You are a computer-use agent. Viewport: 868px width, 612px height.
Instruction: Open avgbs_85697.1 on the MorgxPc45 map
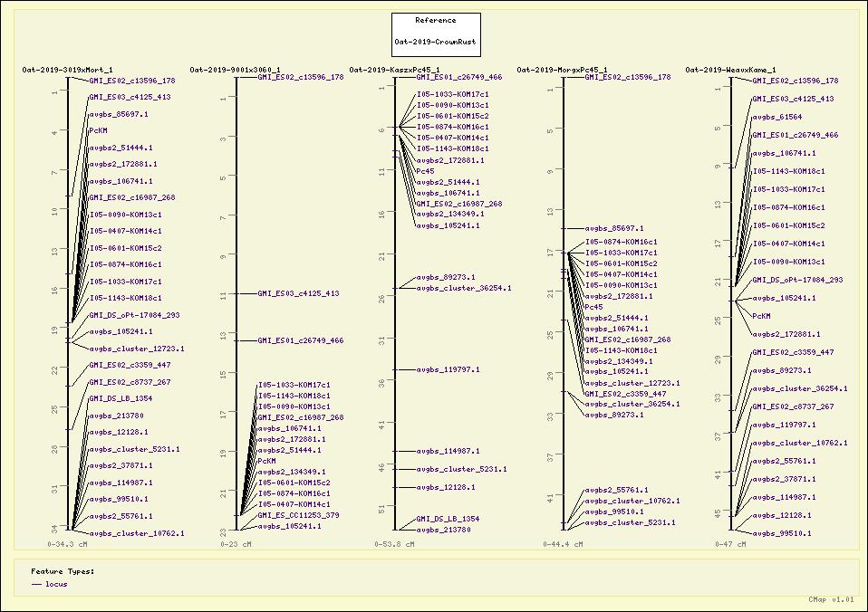(614, 228)
